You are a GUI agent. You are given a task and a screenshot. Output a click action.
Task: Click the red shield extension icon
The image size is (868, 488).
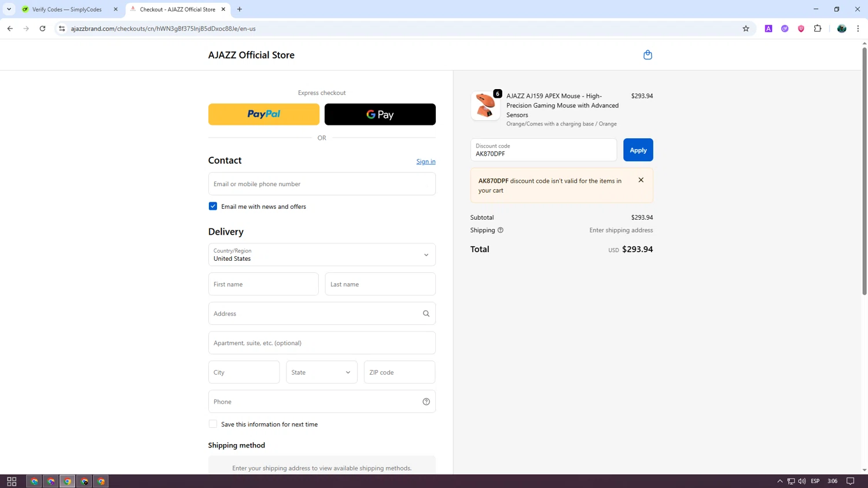point(801,28)
